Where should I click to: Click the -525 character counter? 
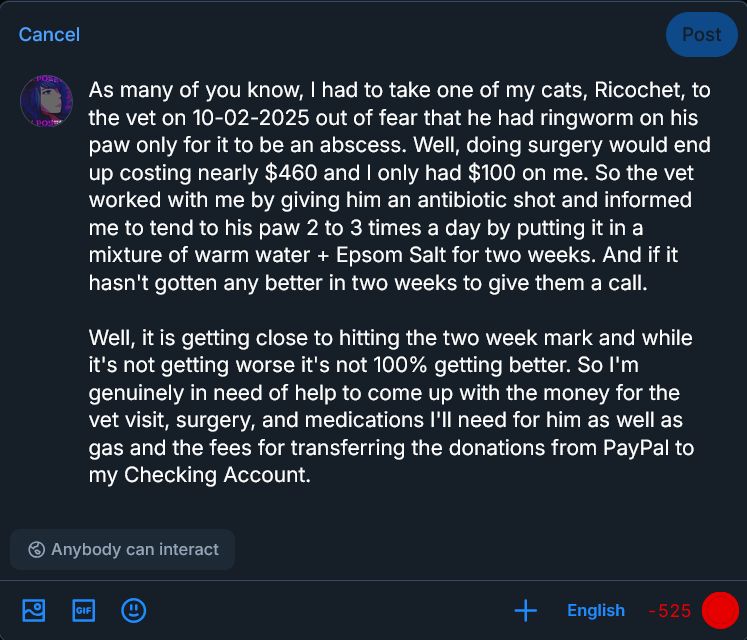[x=669, y=610]
